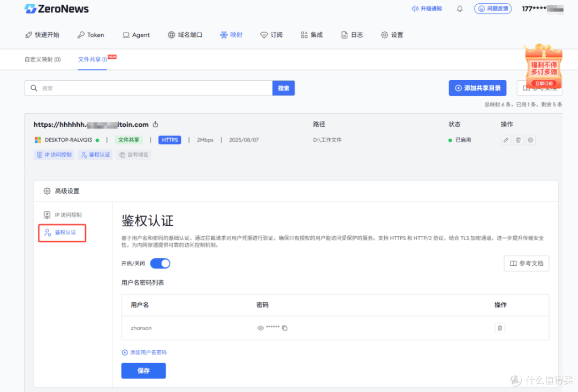Click the 立即订阅 gift promotion banner
Screen dimensions: 578x392
544,67
